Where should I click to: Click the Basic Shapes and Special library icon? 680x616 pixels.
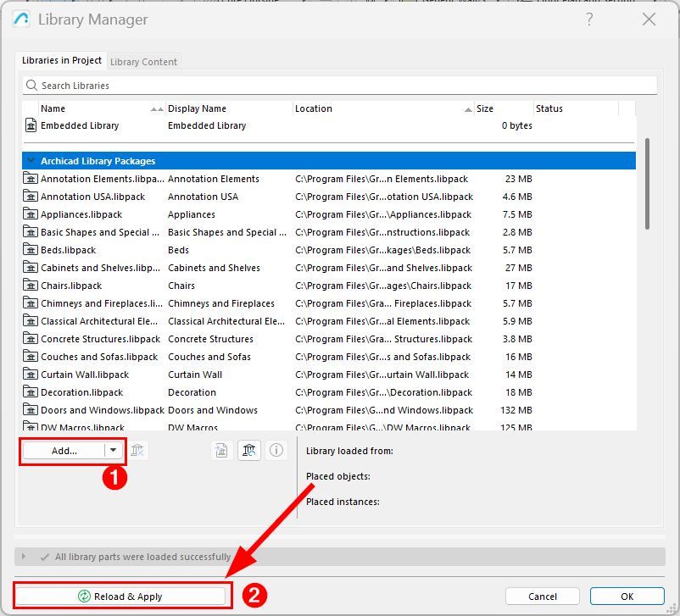(x=31, y=231)
